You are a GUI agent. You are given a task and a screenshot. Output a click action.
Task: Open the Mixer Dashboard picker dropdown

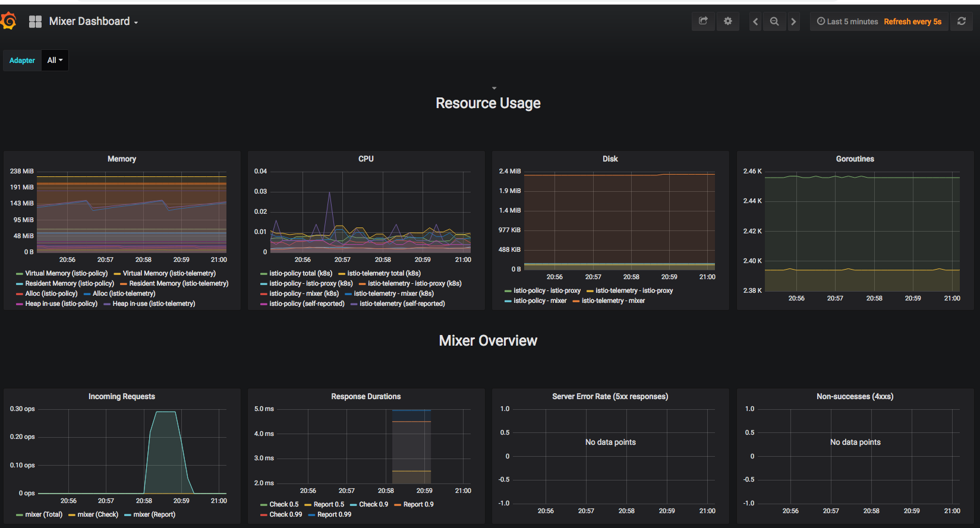(93, 21)
